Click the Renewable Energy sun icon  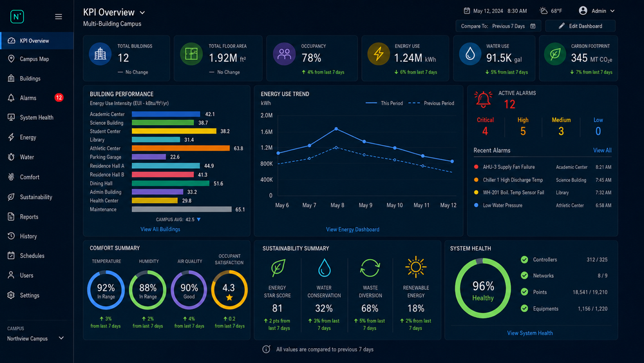(x=415, y=267)
